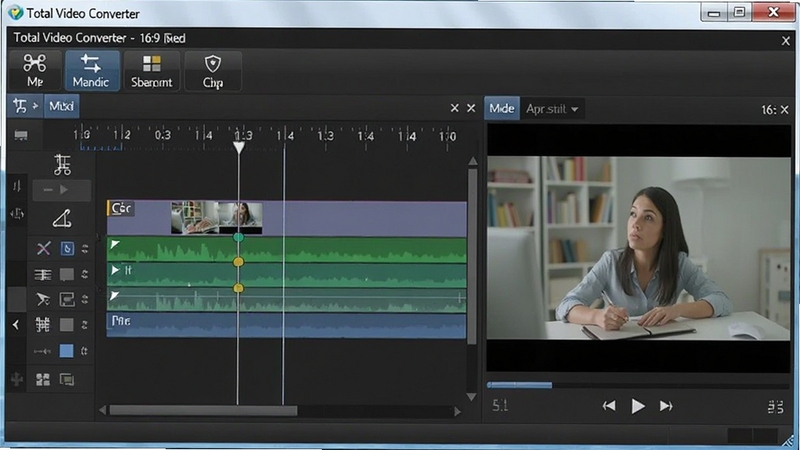Image resolution: width=800 pixels, height=450 pixels.
Task: Click the lower yellow keyframe dot on the playhead
Action: point(238,288)
